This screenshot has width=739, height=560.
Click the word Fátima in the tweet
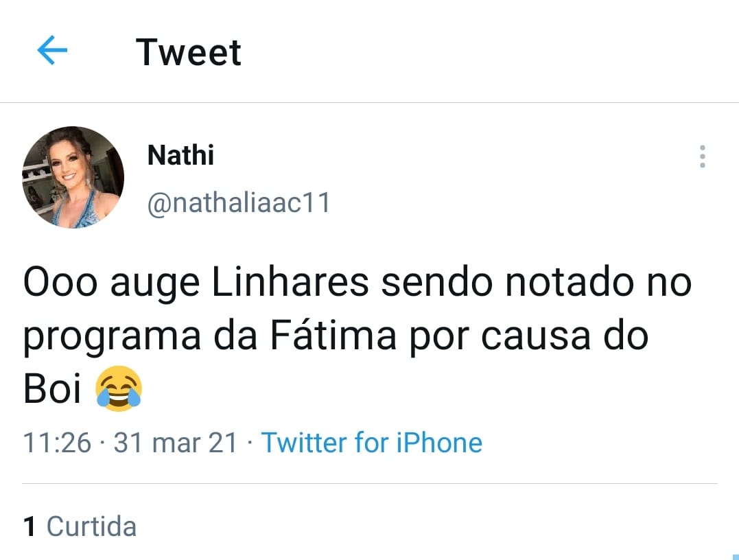(326, 338)
